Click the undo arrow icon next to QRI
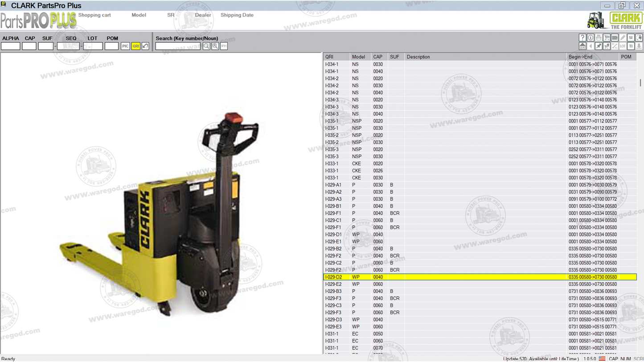The image size is (644, 362). [145, 46]
